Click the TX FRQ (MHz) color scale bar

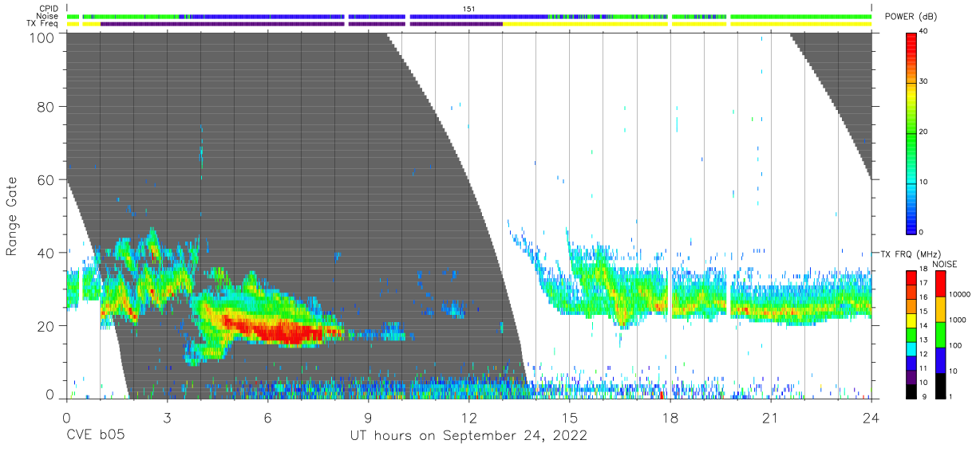click(911, 335)
